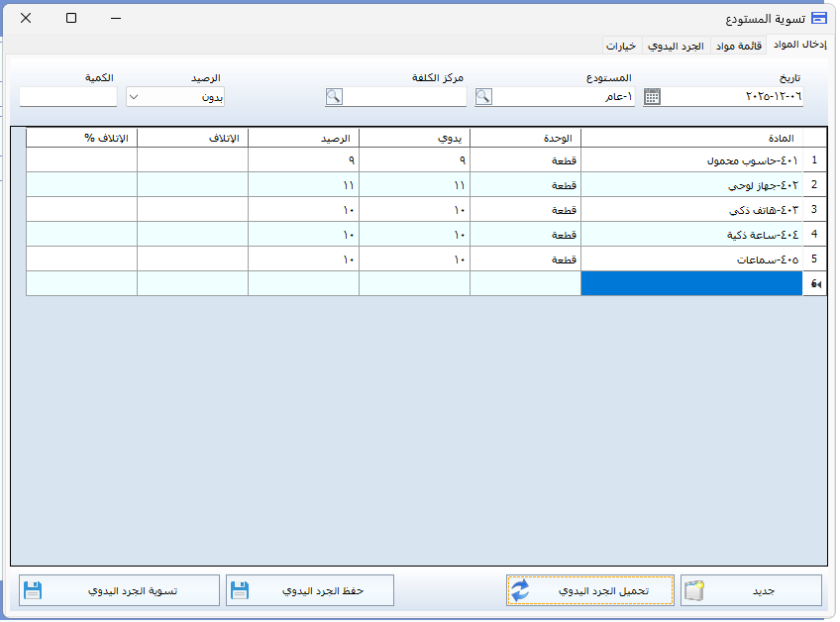This screenshot has height=622, width=840.
Task: Switch to the خيارات tab
Action: click(623, 46)
